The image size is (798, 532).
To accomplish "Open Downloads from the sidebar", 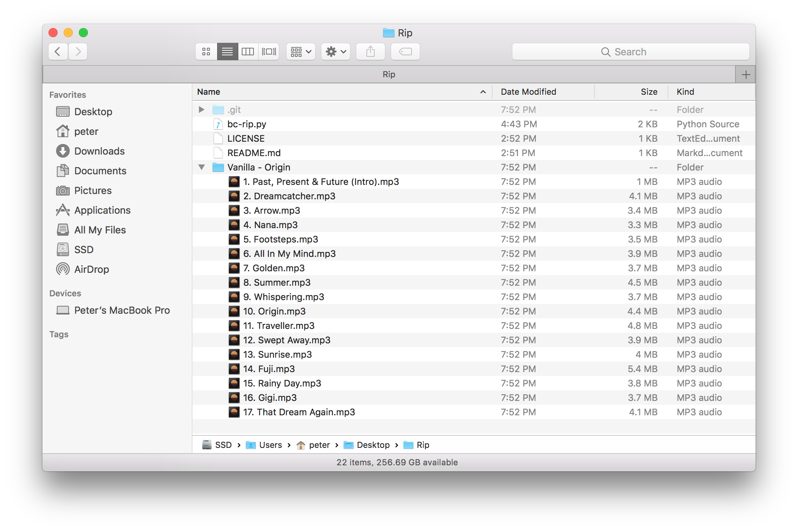I will pos(99,151).
